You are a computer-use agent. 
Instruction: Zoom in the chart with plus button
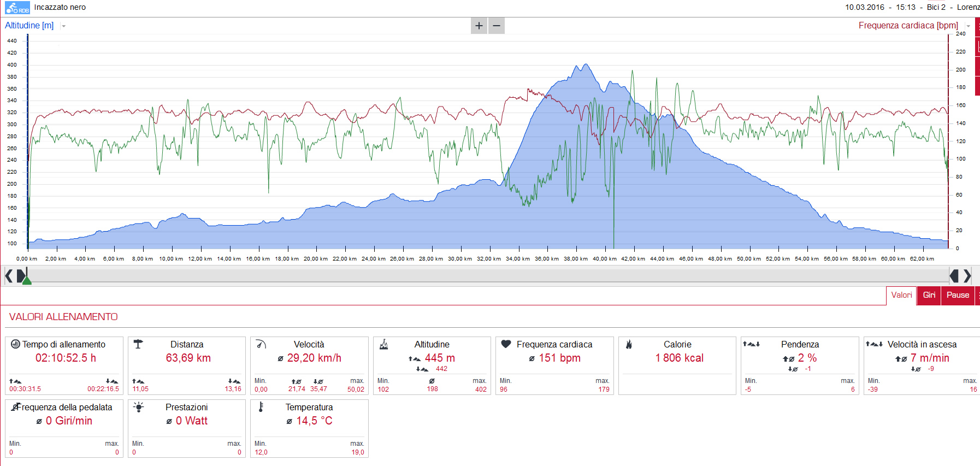(x=479, y=26)
